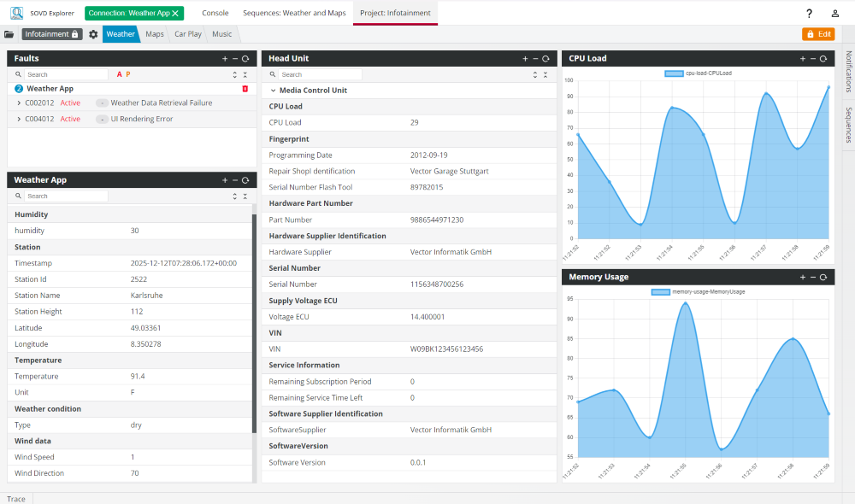The width and height of the screenshot is (855, 504).
Task: Zoom in the Memory Usage panel with plus
Action: 803,278
